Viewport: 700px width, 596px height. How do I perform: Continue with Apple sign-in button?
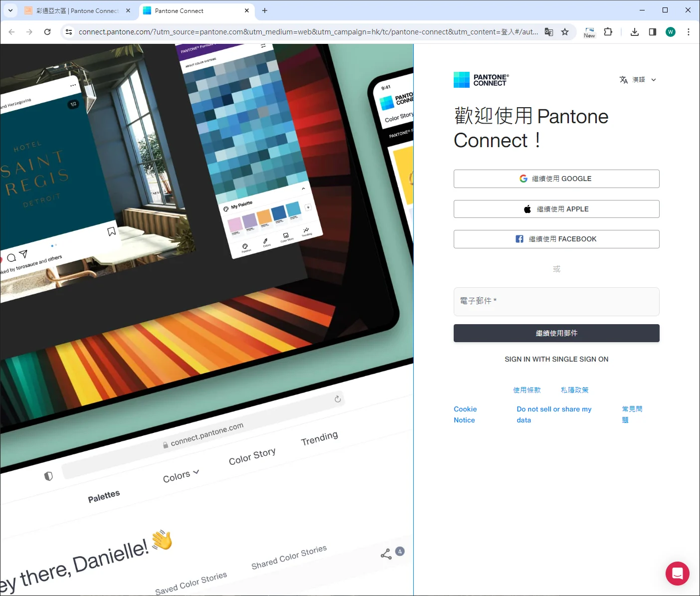tap(556, 209)
